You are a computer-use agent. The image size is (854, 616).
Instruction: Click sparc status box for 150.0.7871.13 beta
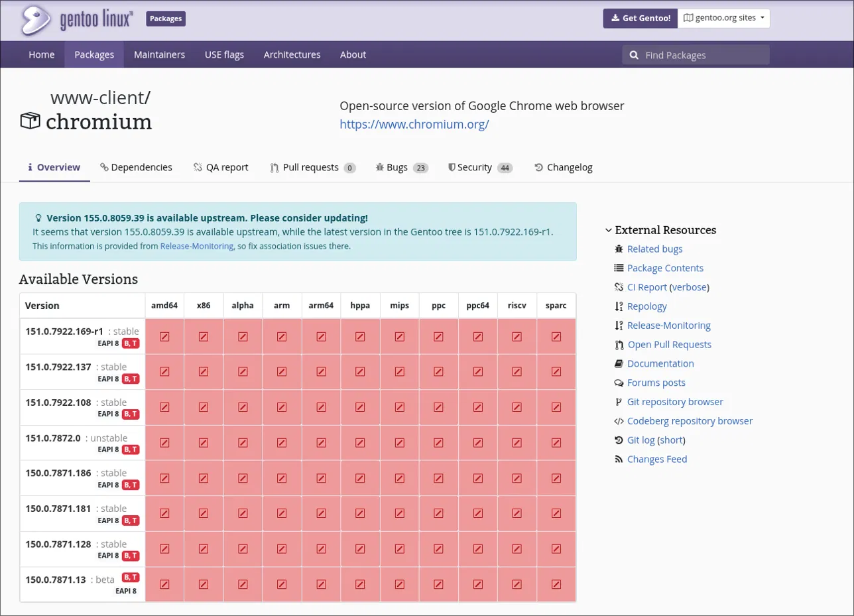(x=556, y=584)
